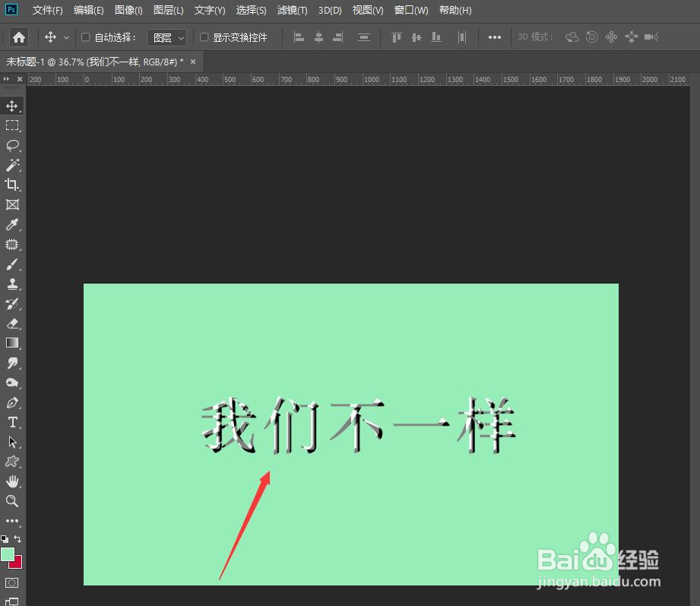Select the Eraser tool
This screenshot has height=606, width=700.
12,323
